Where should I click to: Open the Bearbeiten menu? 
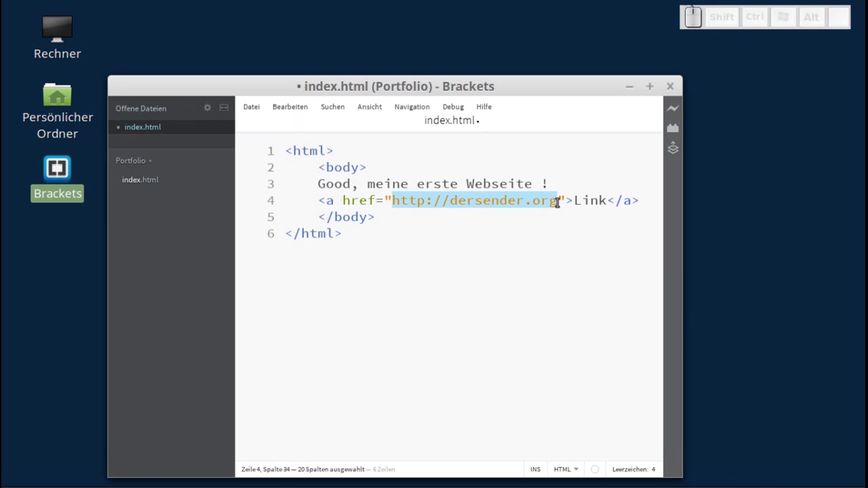290,107
